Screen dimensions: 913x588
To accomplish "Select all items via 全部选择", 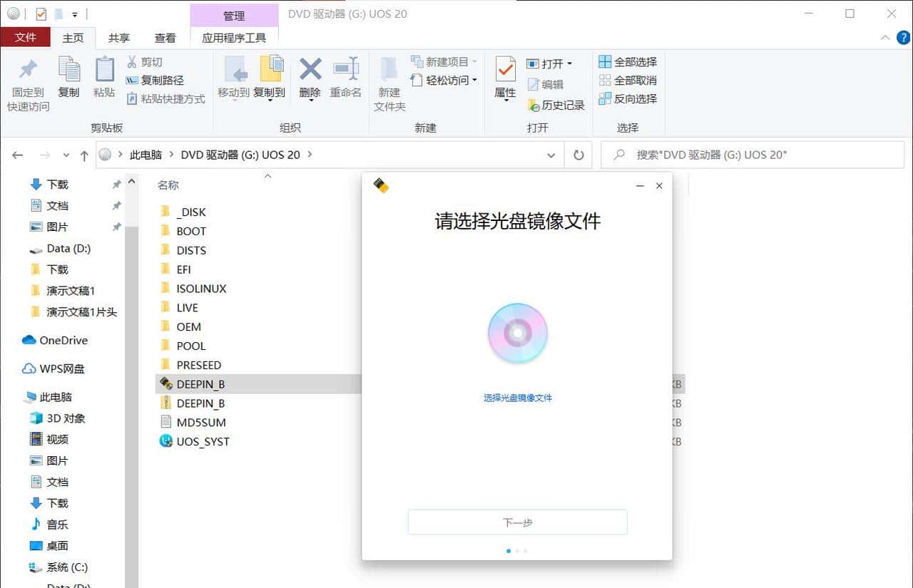I will [x=627, y=61].
